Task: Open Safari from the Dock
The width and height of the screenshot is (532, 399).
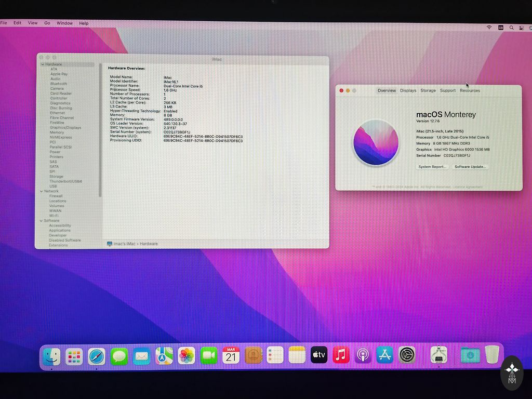Action: click(97, 356)
